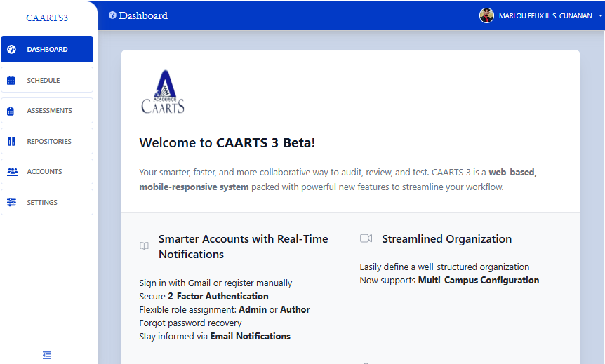
Task: Click the video icon beside Streamlined Organization
Action: (366, 238)
